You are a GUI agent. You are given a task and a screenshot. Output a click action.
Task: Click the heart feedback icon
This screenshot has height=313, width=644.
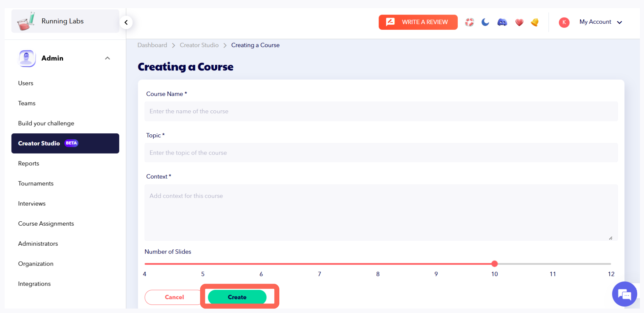[519, 22]
